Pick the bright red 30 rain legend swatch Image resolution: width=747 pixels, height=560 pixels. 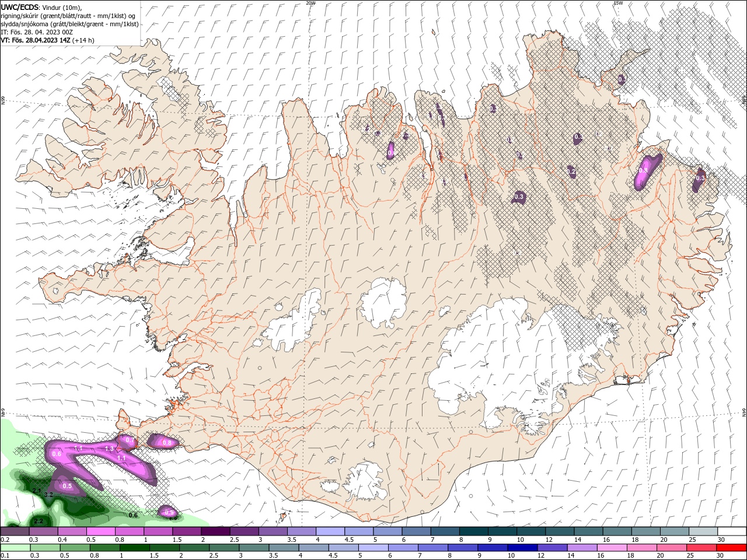732,548
